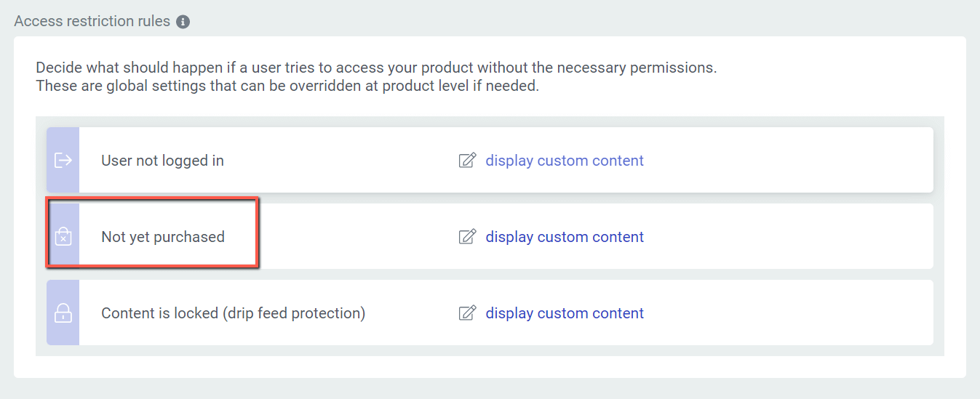Click the padlock icon for locked content rule
Screen dimensions: 980x399
pos(63,313)
